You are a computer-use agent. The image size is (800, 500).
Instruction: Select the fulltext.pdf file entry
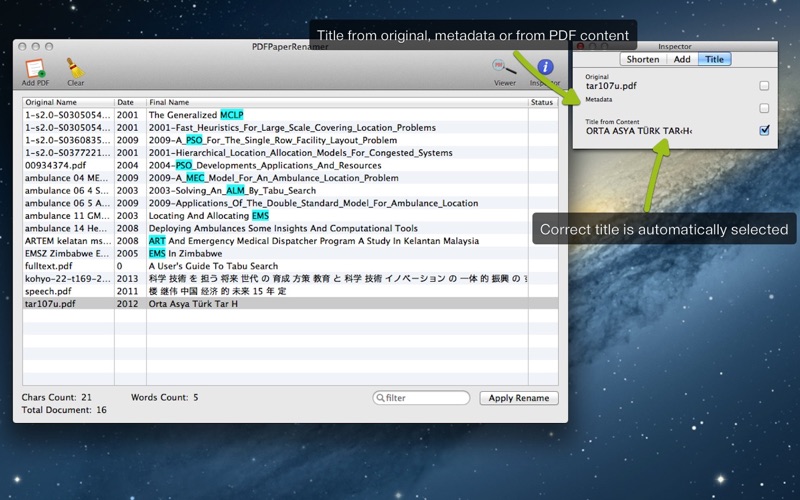(48, 266)
